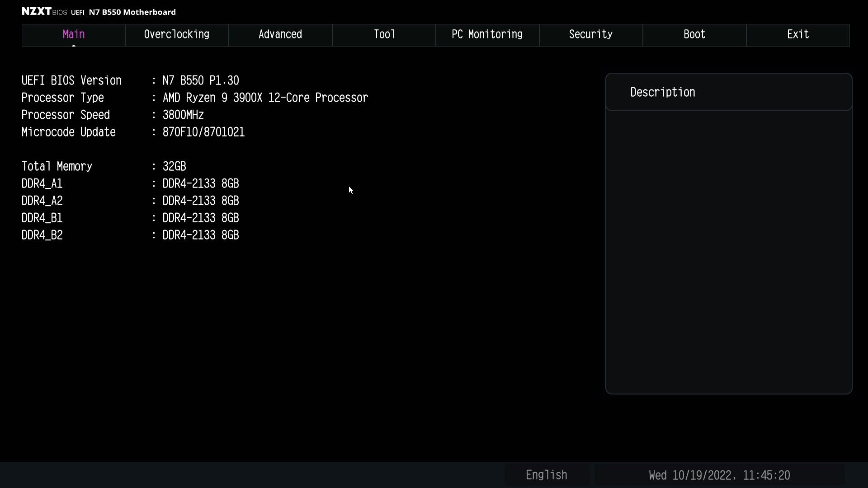Open the Security tab
868x488 pixels.
tap(591, 35)
